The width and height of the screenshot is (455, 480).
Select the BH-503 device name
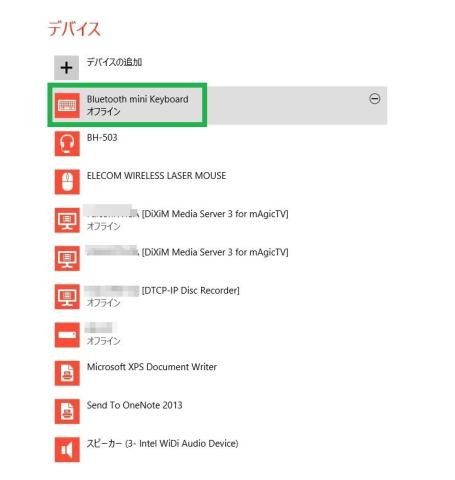(x=102, y=137)
